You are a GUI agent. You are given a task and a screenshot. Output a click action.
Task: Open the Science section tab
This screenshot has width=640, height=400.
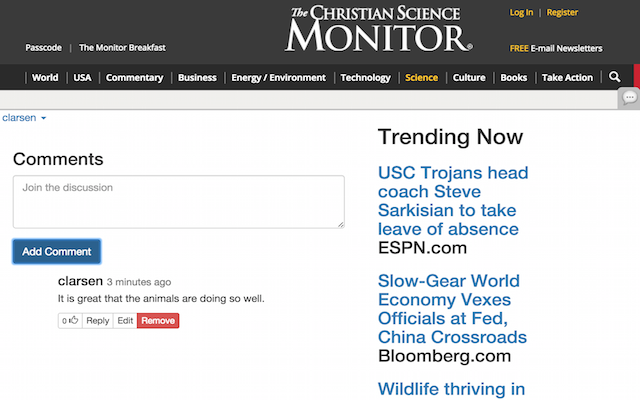coord(421,77)
